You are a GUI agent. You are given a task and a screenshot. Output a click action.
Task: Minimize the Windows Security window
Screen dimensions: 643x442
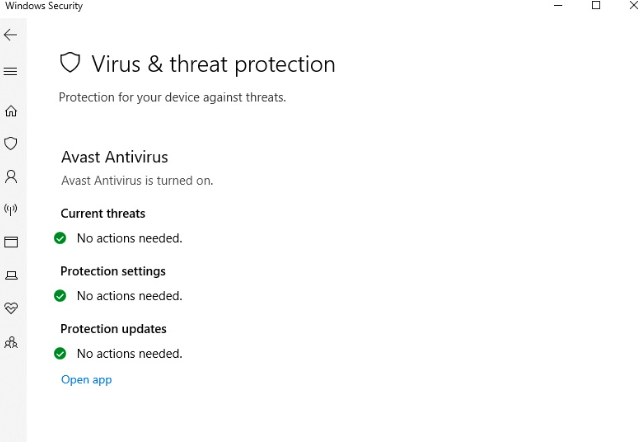click(557, 6)
